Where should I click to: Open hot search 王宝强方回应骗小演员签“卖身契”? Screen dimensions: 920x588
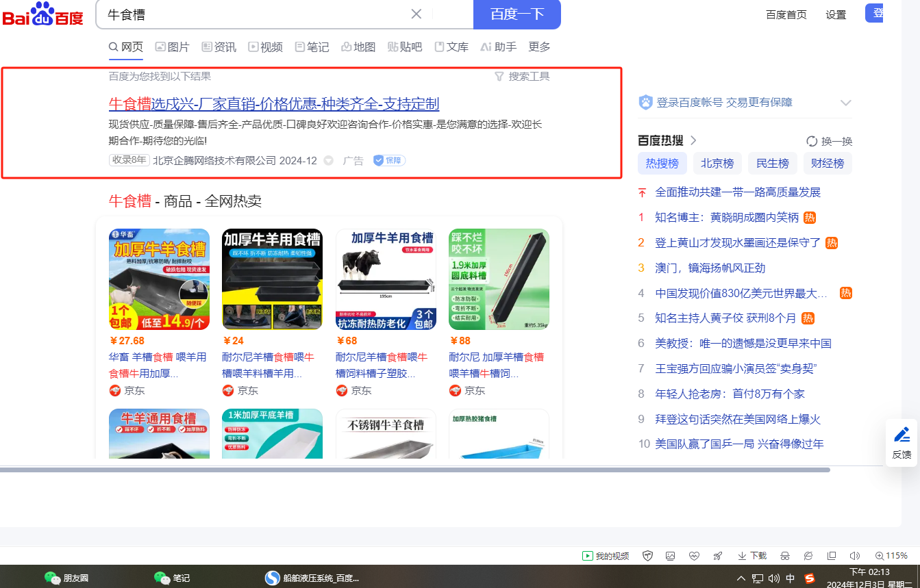(x=736, y=369)
